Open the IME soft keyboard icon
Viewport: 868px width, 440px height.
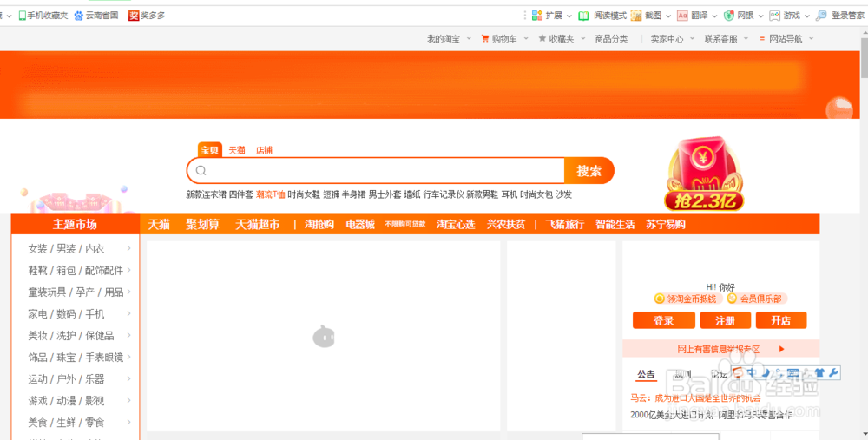pos(792,373)
